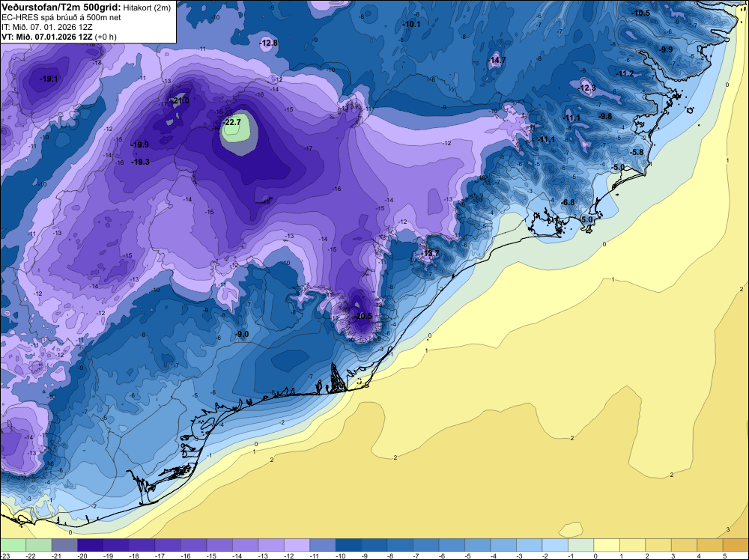Click the -10.5 temperature label

click(641, 13)
